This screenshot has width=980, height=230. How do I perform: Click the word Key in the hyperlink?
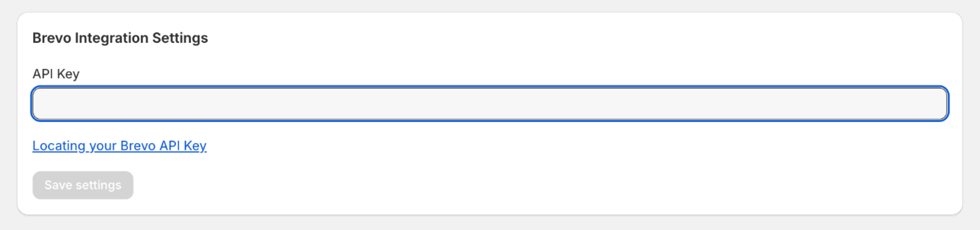[195, 146]
